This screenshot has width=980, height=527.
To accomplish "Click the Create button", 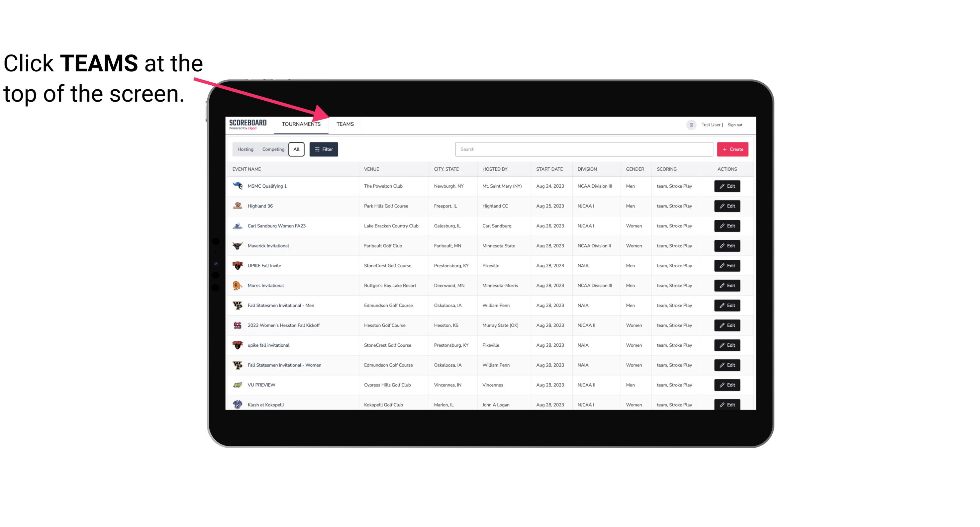I will point(733,149).
